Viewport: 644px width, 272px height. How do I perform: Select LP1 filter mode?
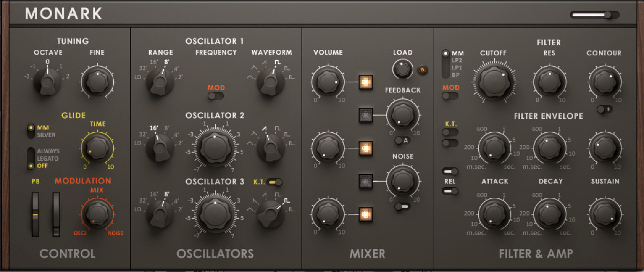click(458, 68)
